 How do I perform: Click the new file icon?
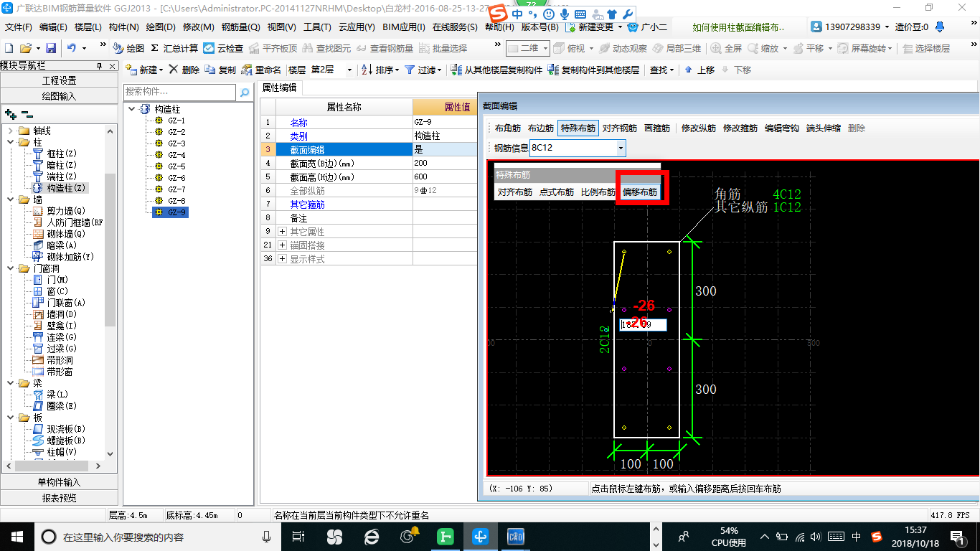point(9,48)
